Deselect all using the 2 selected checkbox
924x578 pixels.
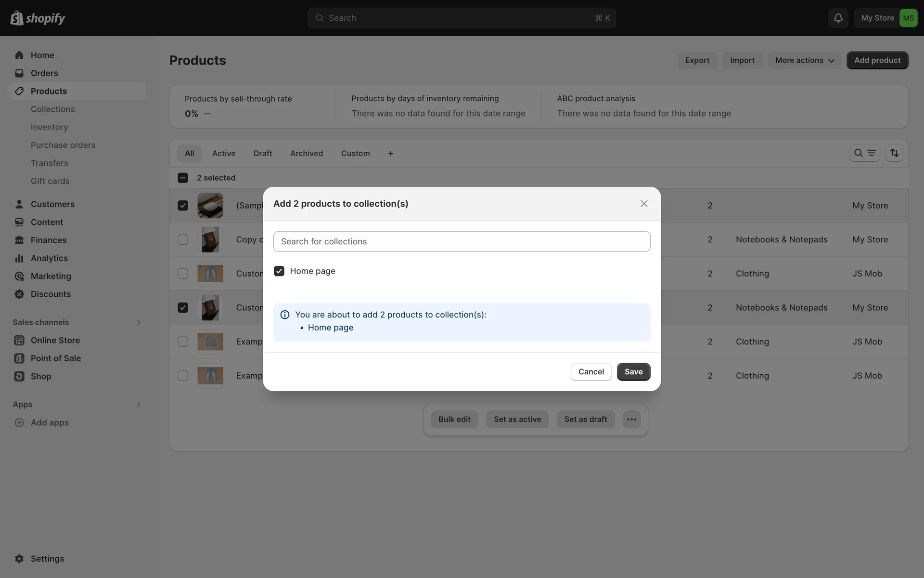(183, 178)
